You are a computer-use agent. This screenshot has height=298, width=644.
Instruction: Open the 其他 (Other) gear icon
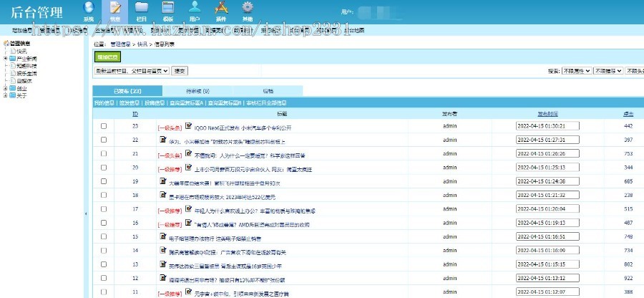248,7
